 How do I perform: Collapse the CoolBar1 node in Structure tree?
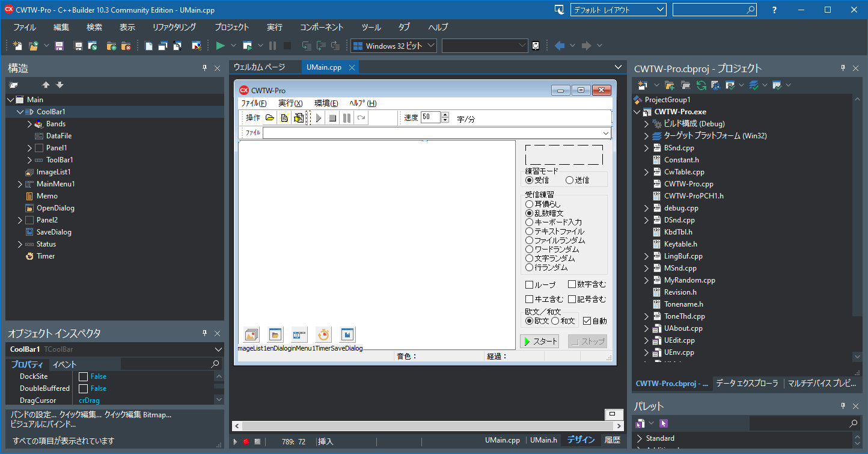click(x=20, y=112)
